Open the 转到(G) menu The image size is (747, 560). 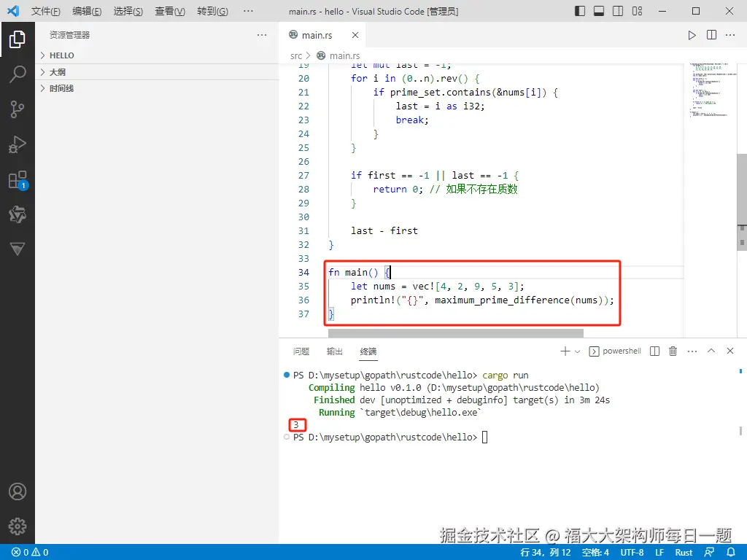pos(212,11)
